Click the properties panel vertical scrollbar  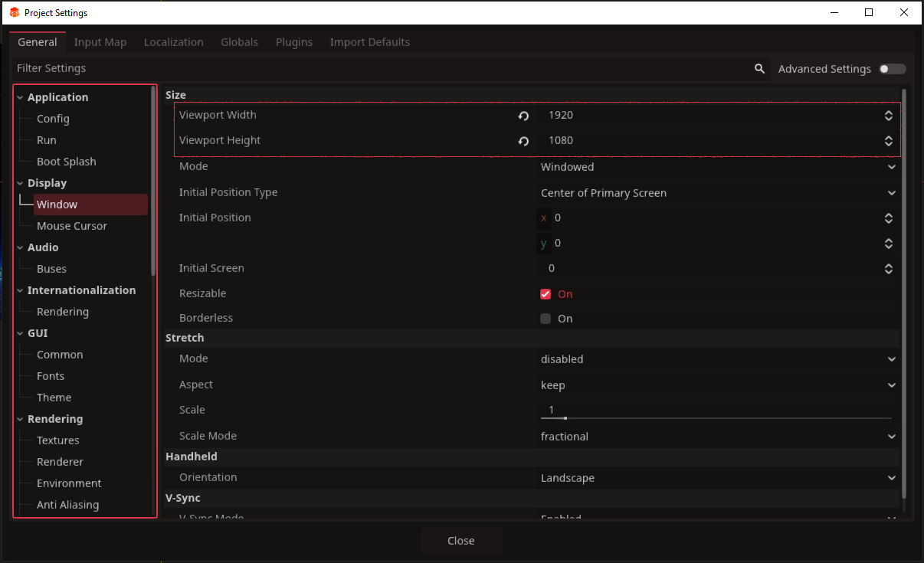click(904, 293)
